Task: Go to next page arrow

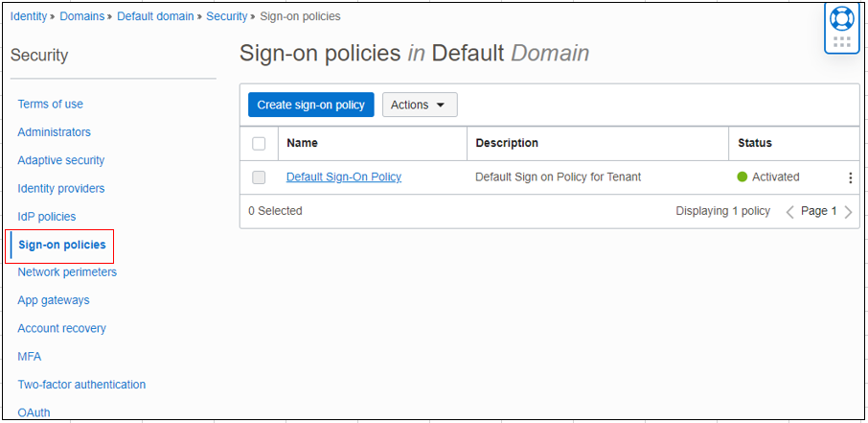Action: pyautogui.click(x=849, y=212)
